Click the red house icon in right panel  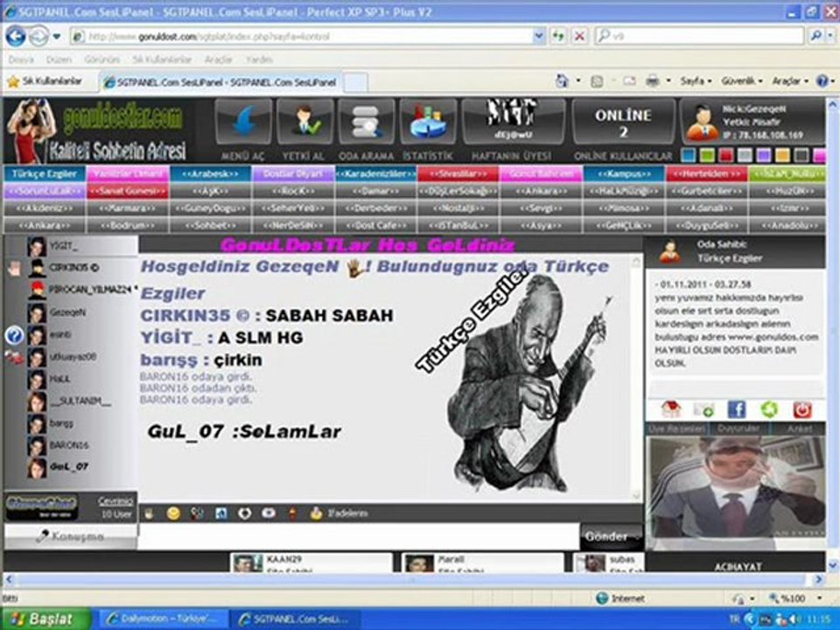click(671, 409)
